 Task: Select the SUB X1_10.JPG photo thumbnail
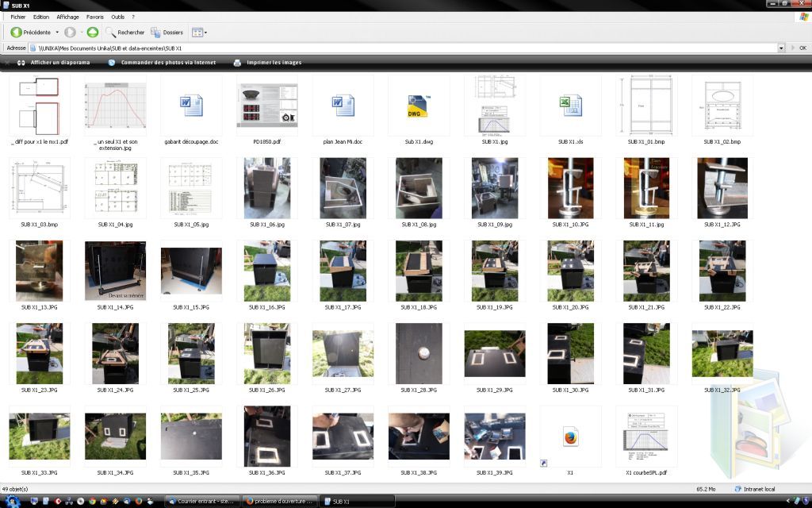pos(570,187)
